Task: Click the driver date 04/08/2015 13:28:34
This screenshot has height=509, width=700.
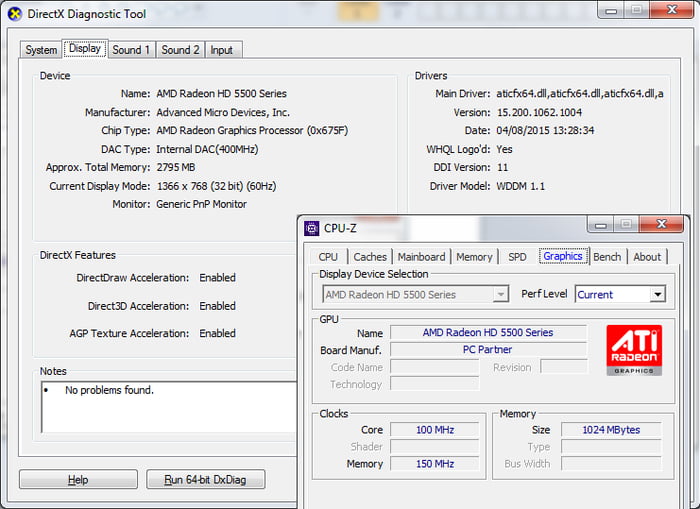Action: pyautogui.click(x=545, y=130)
